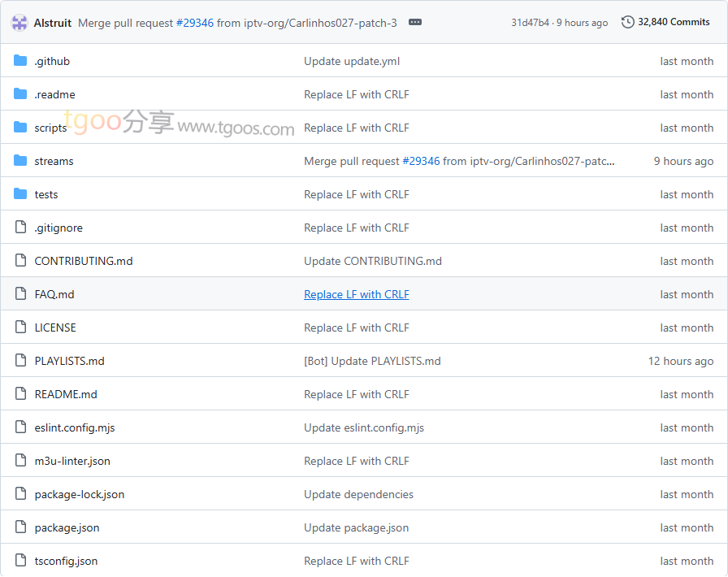Expand the commit message ellipsis button

click(x=415, y=23)
